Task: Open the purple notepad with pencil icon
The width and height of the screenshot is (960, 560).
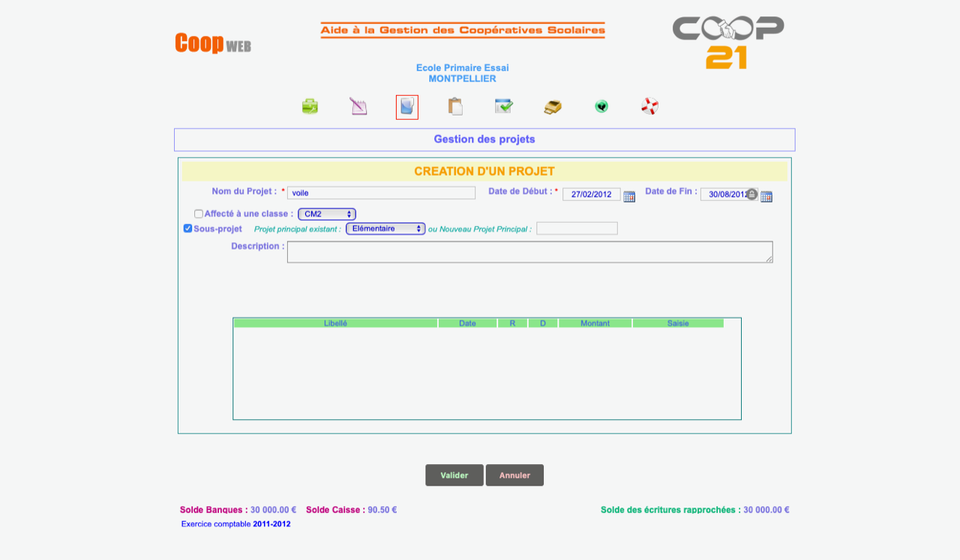Action: point(358,106)
